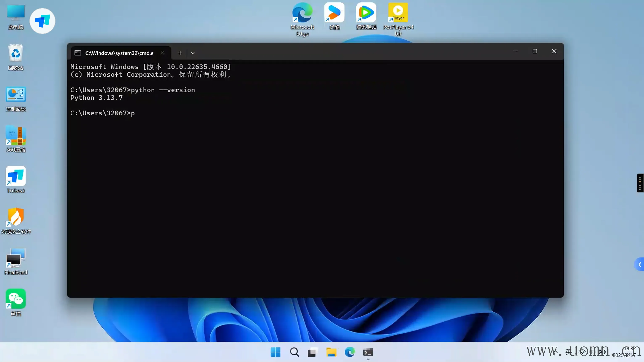The image size is (644, 362).
Task: Add a new terminal tab
Action: [x=180, y=53]
